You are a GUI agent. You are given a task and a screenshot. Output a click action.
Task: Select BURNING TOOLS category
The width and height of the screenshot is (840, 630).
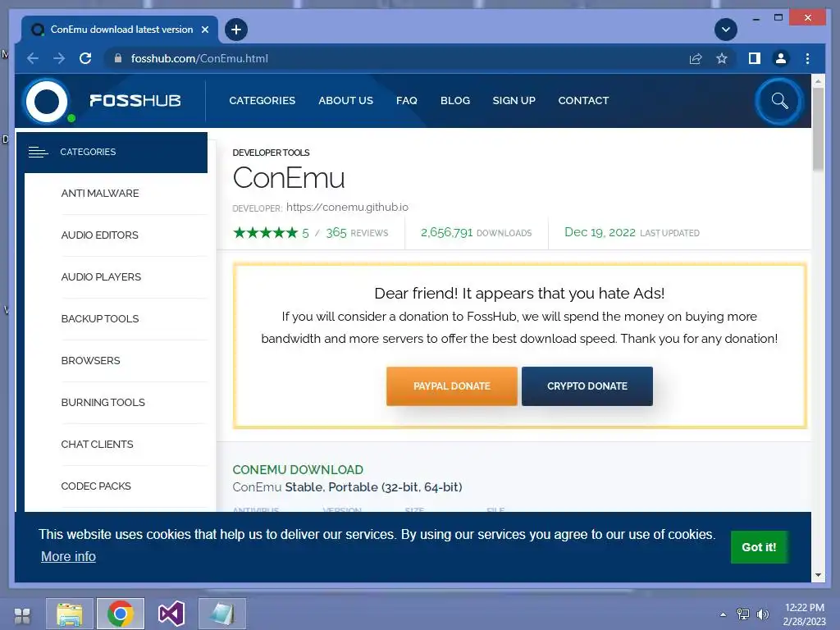click(103, 402)
